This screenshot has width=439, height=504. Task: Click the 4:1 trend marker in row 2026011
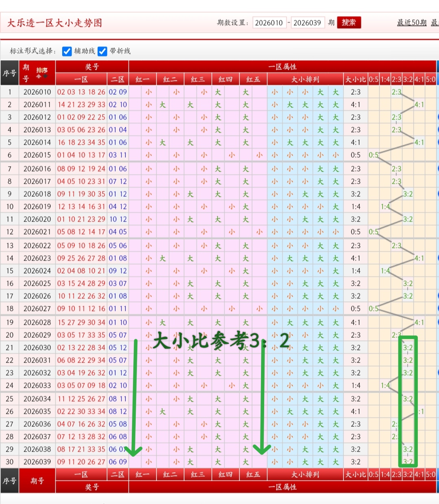coord(419,105)
